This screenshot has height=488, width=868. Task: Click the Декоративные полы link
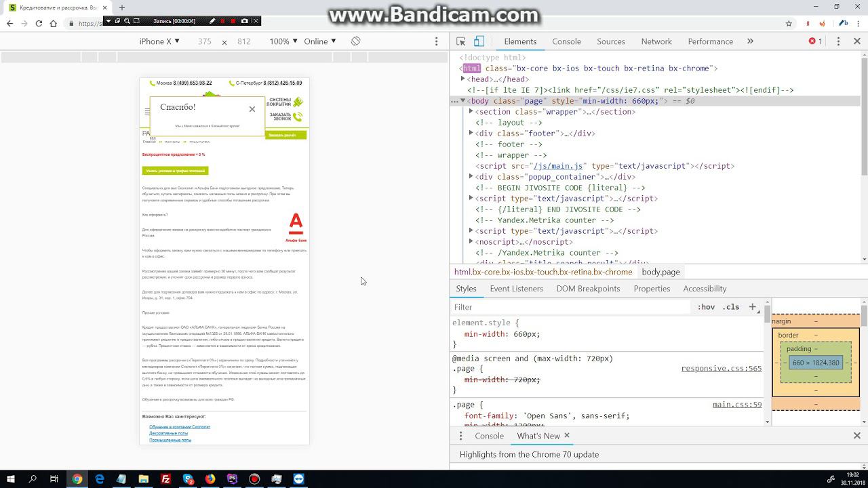169,433
